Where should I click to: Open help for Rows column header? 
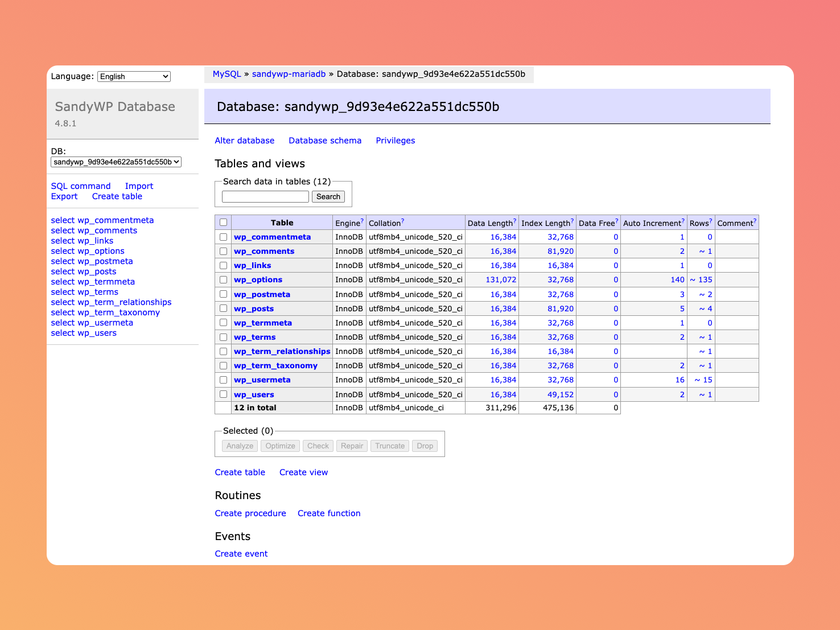point(710,220)
